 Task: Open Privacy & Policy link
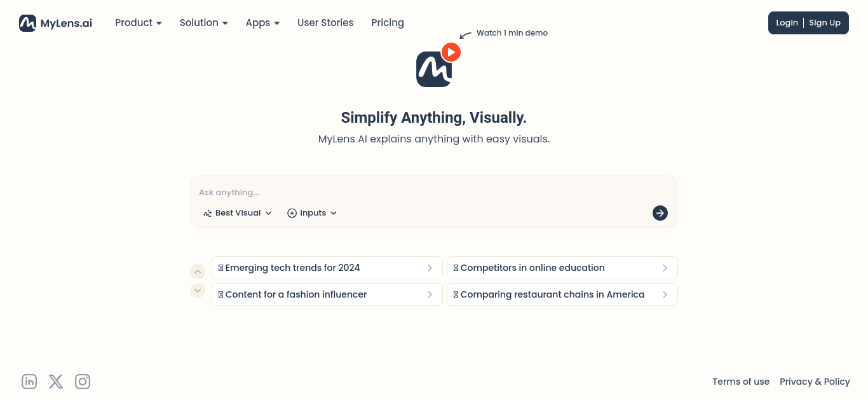tap(815, 382)
